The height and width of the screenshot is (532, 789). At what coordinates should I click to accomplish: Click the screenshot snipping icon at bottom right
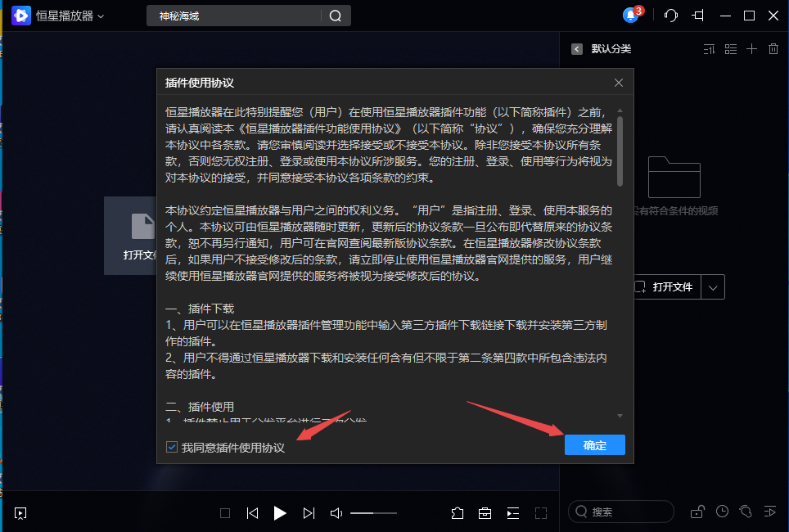click(x=746, y=512)
